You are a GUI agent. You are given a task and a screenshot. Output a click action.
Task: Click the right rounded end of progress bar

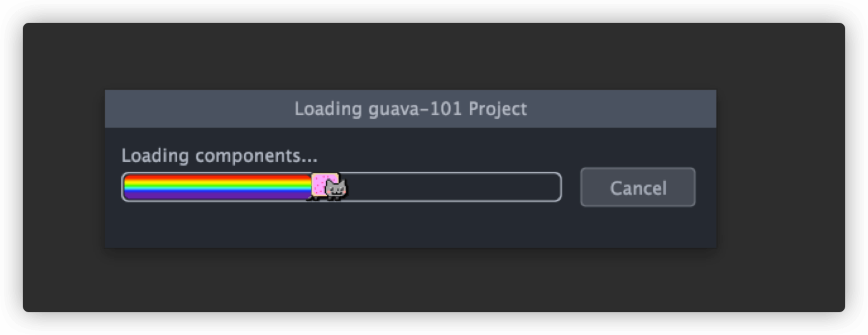(x=557, y=187)
